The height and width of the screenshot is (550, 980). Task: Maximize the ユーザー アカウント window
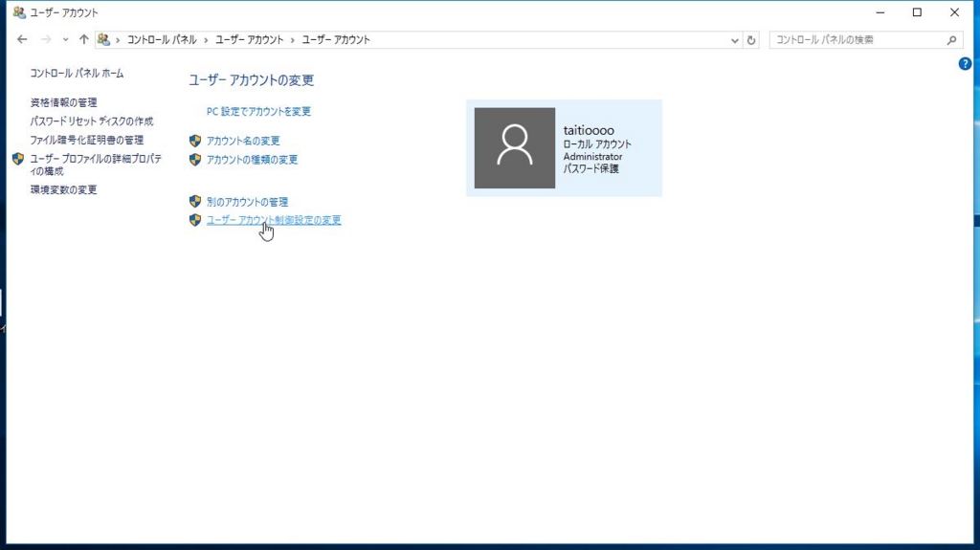[917, 12]
